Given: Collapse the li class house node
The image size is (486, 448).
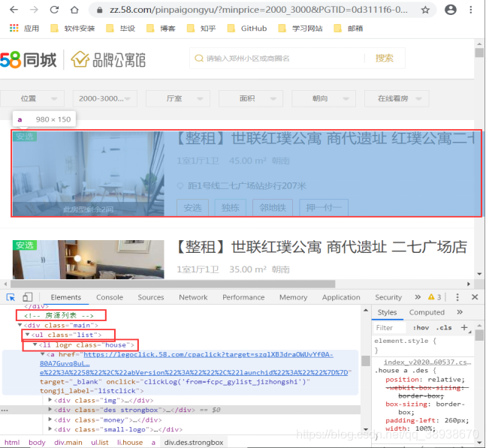Looking at the screenshot, I should tap(35, 344).
